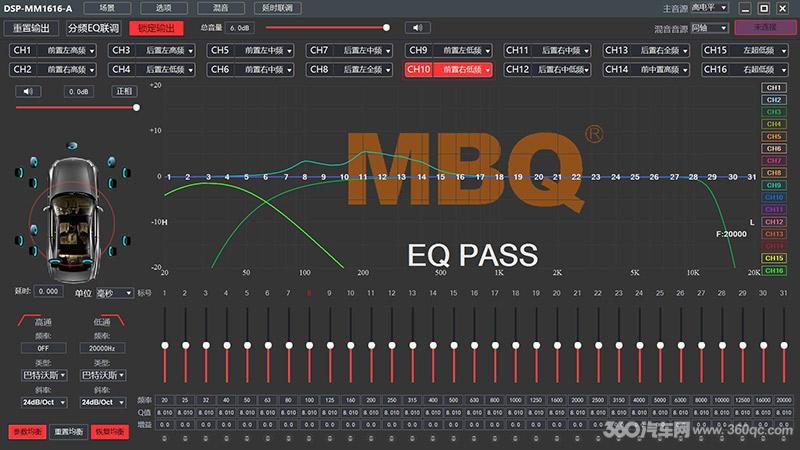The image size is (800, 450).
Task: Select channel CH14
Action: point(616,69)
